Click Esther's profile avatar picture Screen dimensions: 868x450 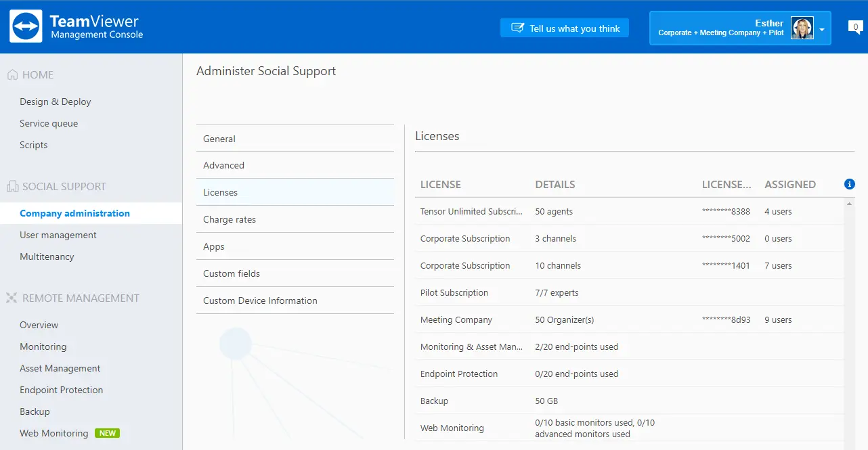pyautogui.click(x=802, y=28)
